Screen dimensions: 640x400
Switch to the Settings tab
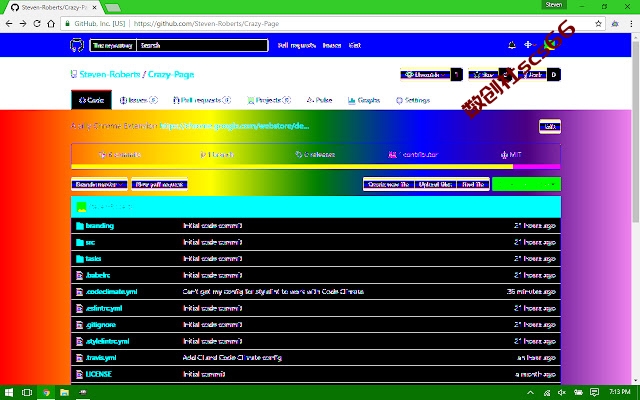click(413, 100)
